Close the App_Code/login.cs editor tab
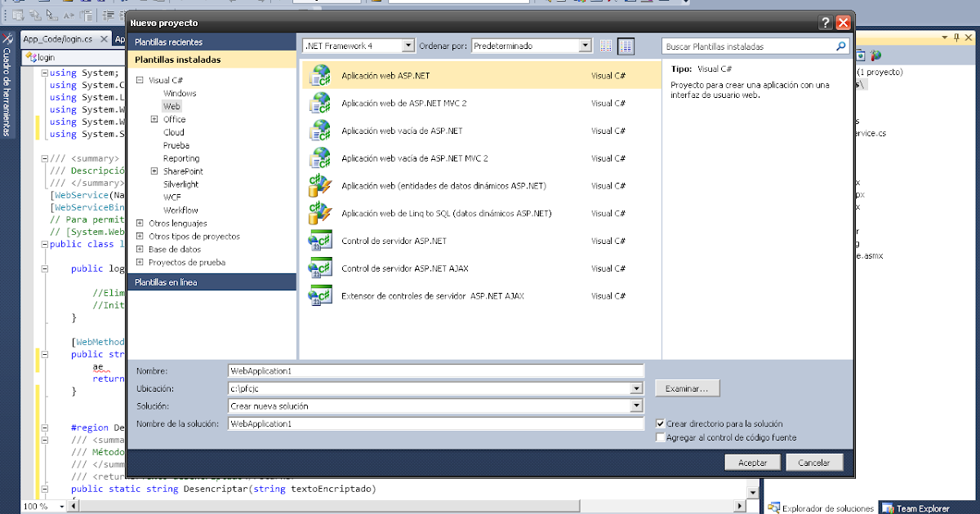This screenshot has width=980, height=514. click(x=103, y=38)
